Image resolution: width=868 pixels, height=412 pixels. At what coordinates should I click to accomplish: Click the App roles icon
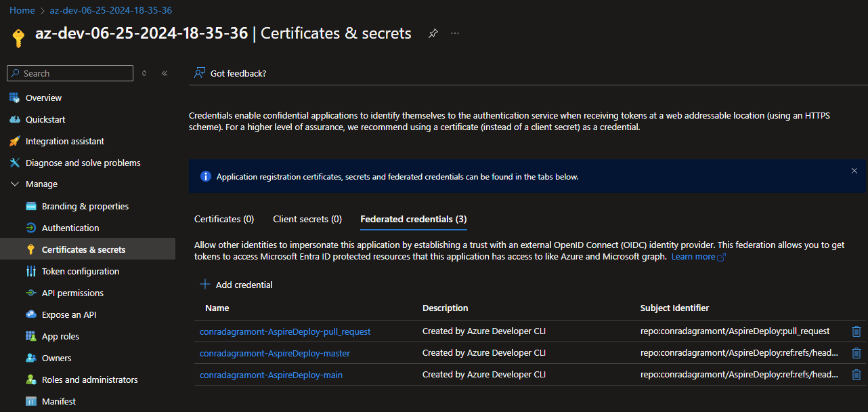(x=30, y=337)
